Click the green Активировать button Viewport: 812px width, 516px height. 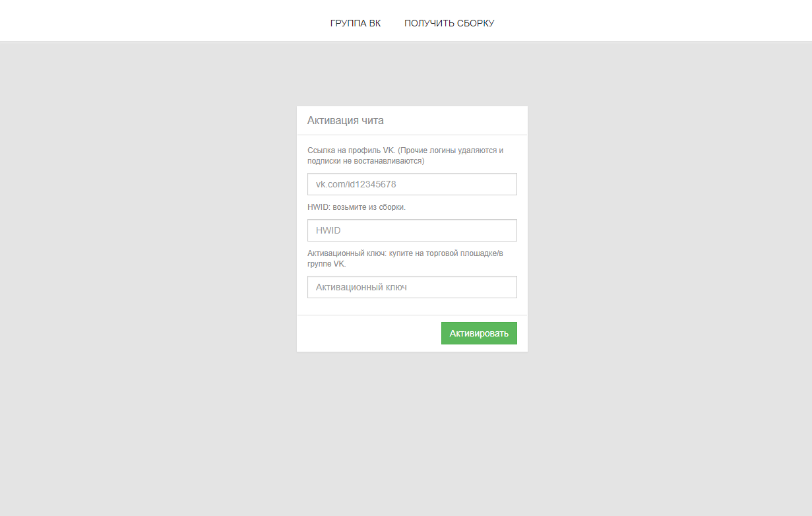click(479, 333)
